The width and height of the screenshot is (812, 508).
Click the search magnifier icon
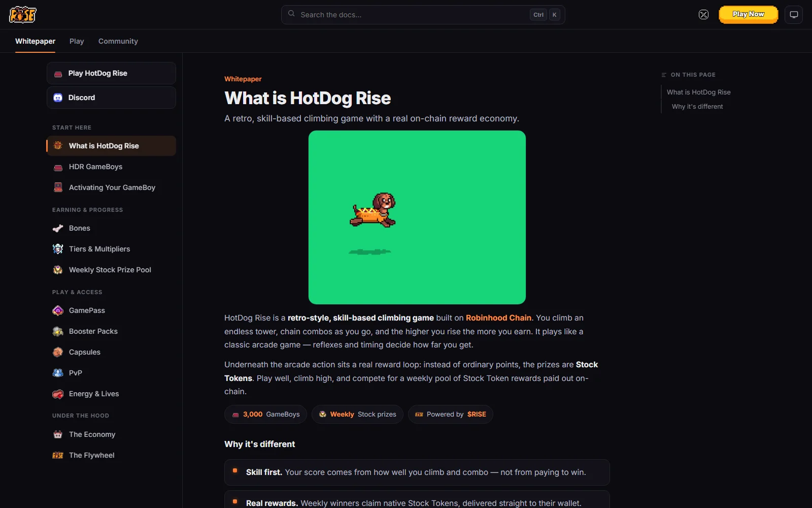point(291,14)
